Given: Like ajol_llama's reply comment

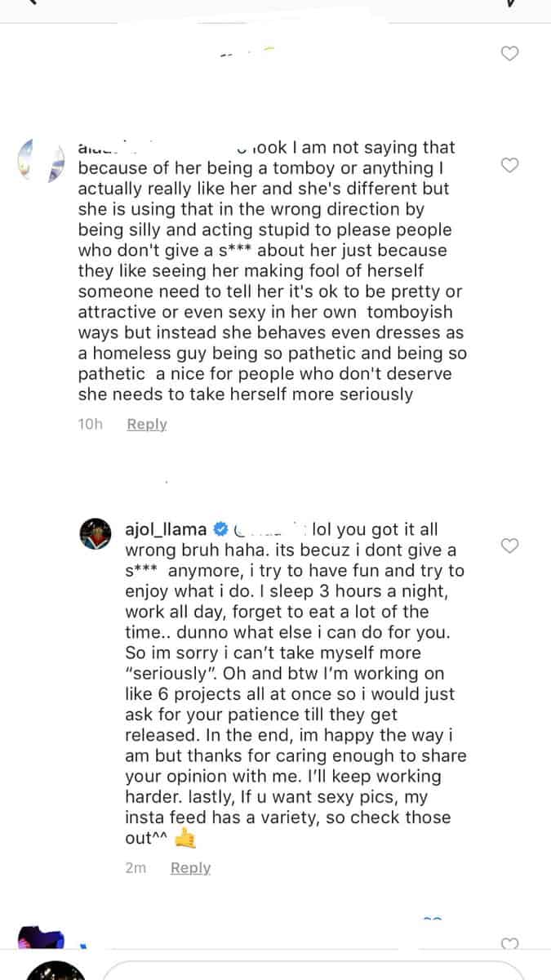Looking at the screenshot, I should (x=509, y=546).
